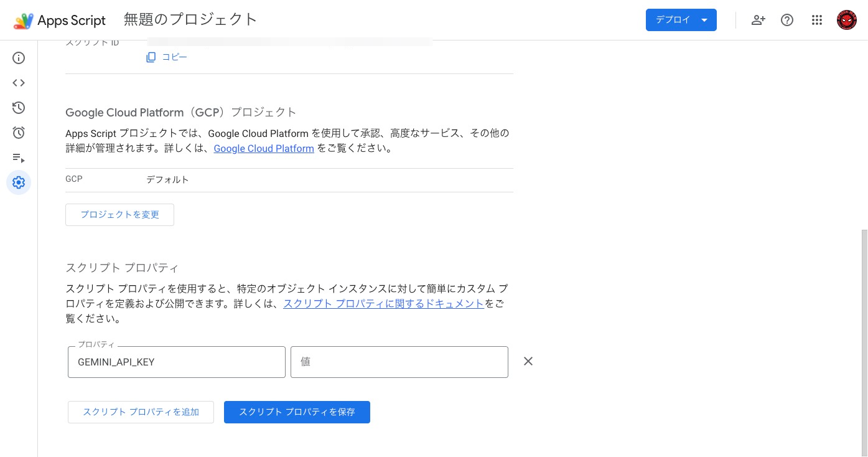The image size is (868, 457).
Task: Click スクリプト プロパティを追加 button
Action: (141, 412)
